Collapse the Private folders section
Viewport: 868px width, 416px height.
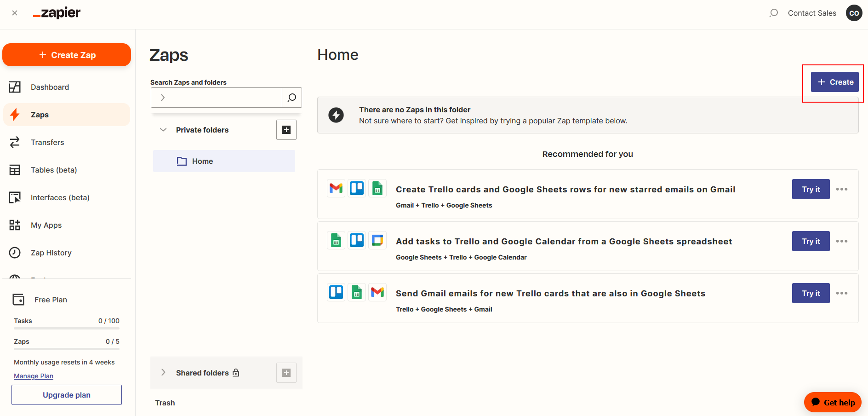pyautogui.click(x=163, y=130)
